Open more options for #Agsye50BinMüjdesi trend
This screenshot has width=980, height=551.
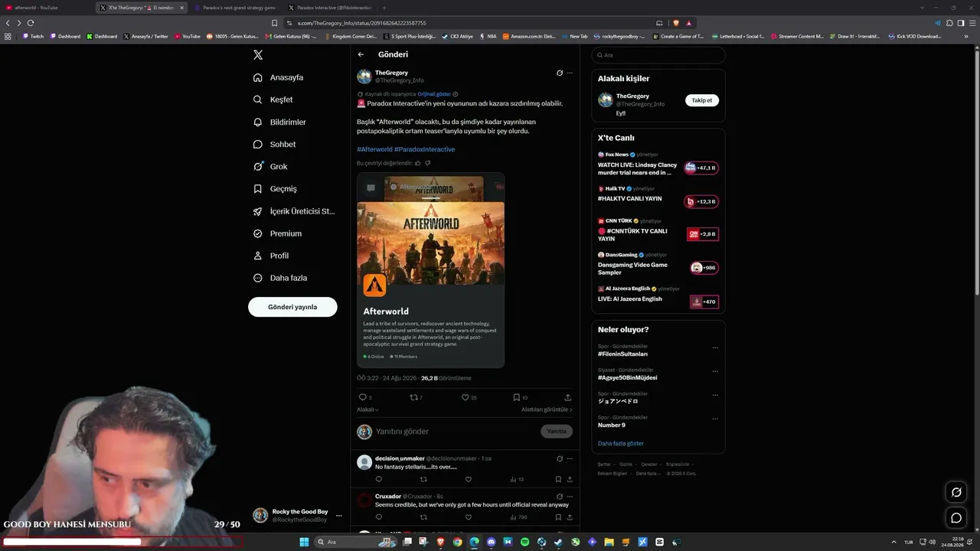(x=715, y=371)
